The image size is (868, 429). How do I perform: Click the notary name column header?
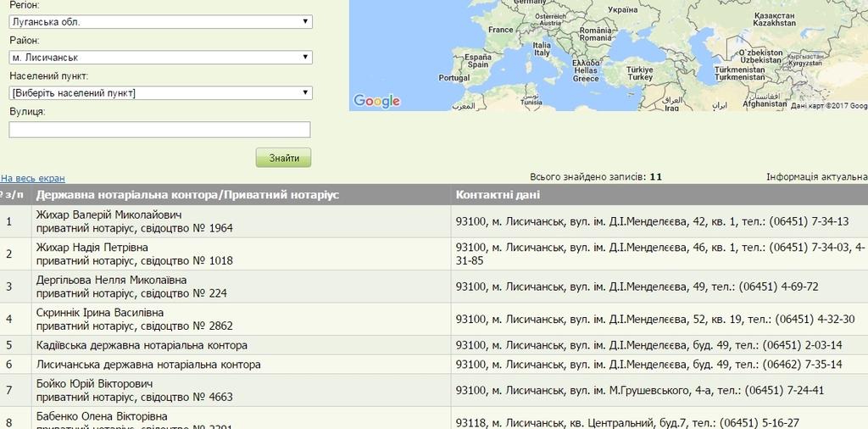click(187, 195)
